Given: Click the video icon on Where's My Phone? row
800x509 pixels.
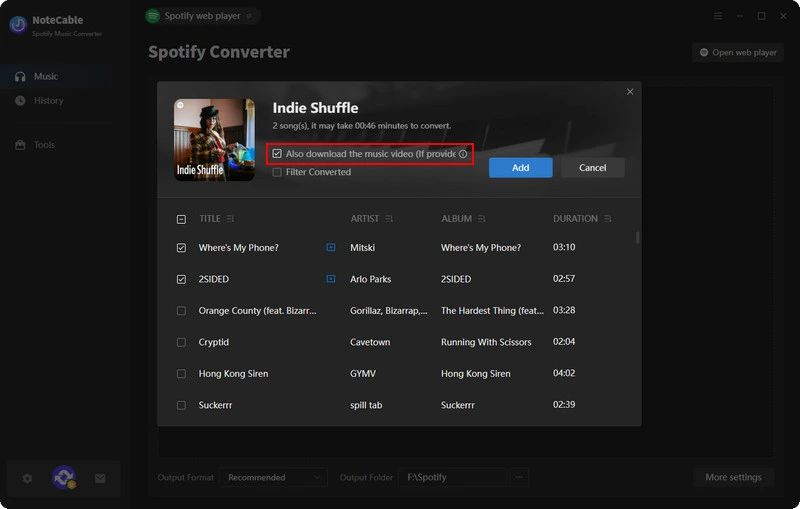Looking at the screenshot, I should pyautogui.click(x=331, y=247).
